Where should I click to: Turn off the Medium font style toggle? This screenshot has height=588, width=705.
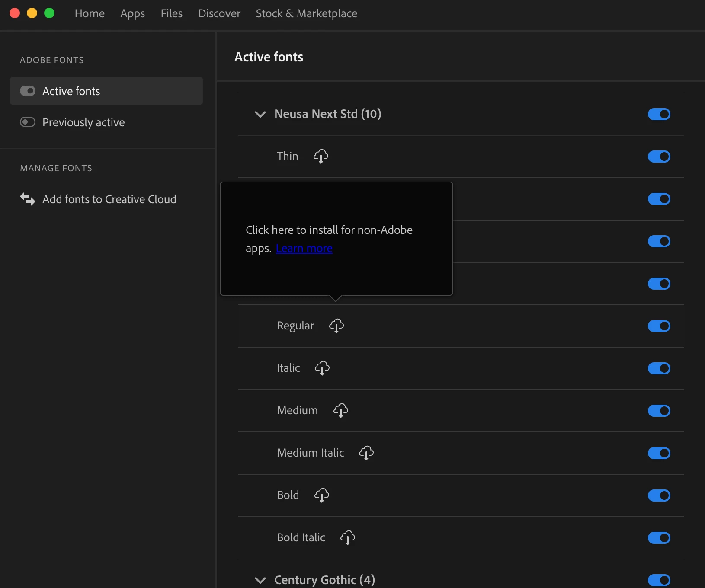[659, 411]
